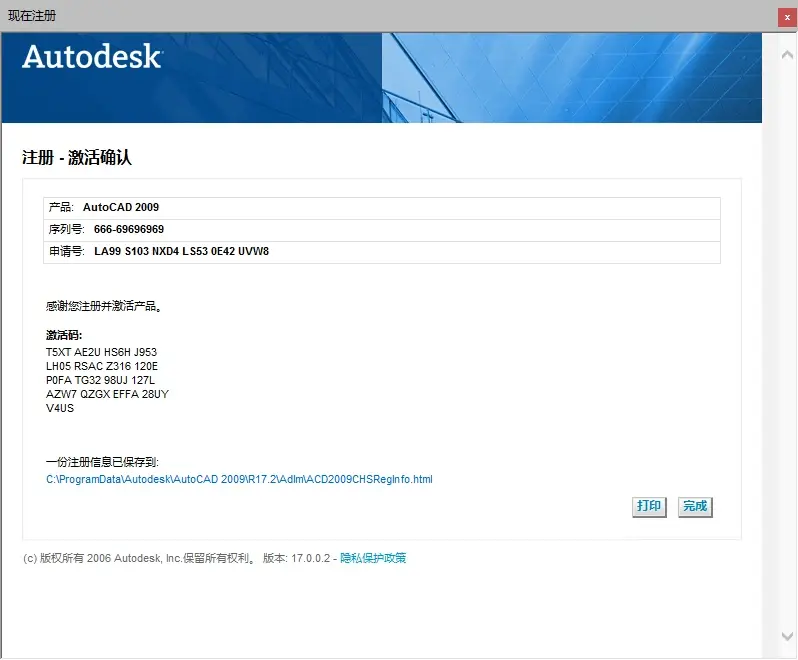Click the 感谢您注册并激活产品 message

point(104,306)
